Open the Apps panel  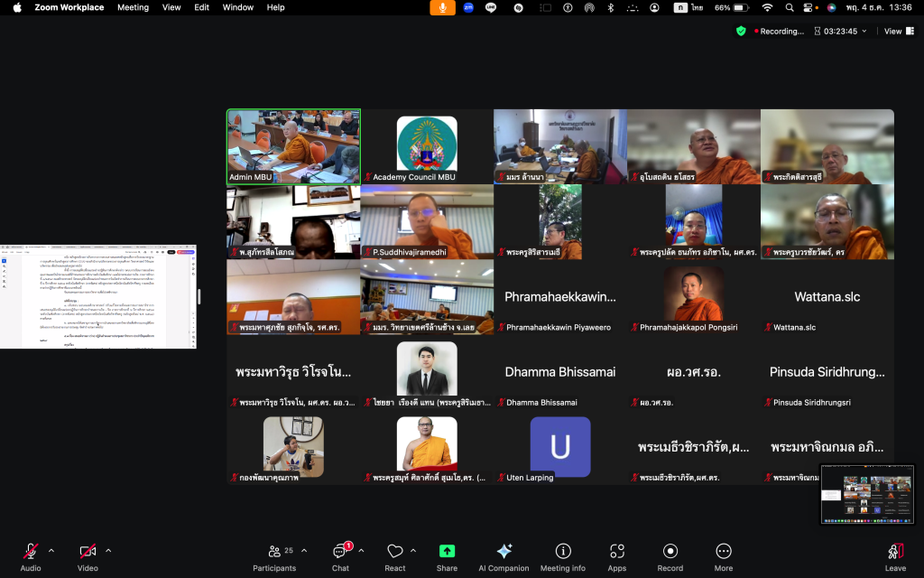tap(617, 556)
